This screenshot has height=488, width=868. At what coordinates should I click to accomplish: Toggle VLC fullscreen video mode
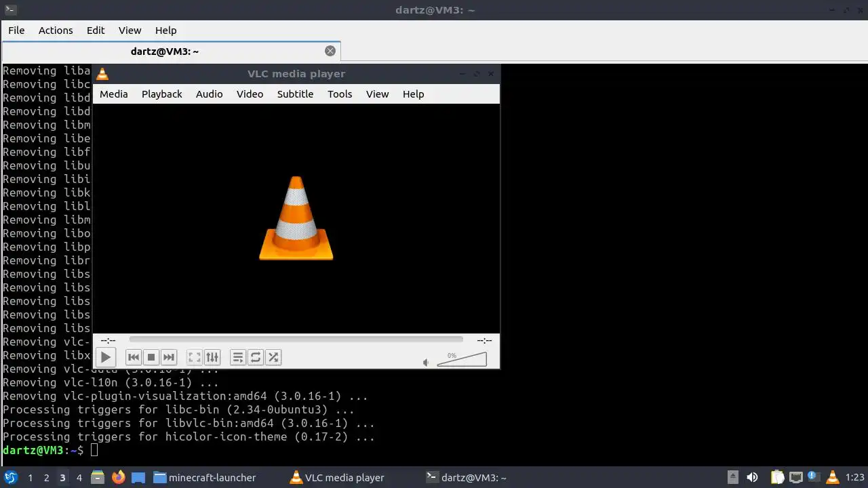tap(195, 357)
